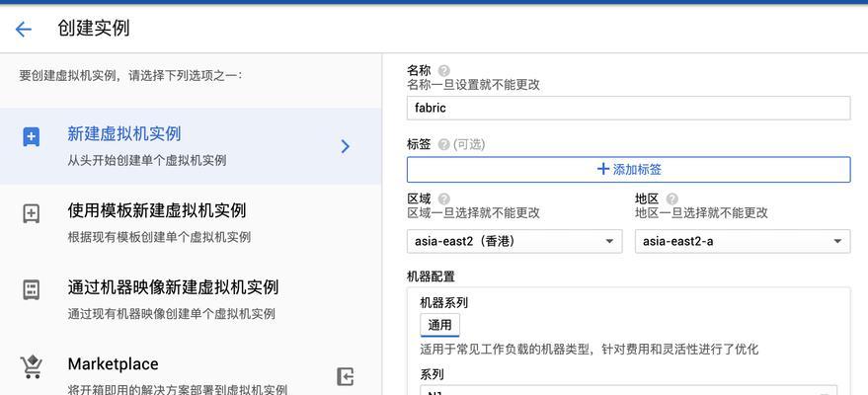Select 使用模板新建虚拟机实例 option

[191, 223]
